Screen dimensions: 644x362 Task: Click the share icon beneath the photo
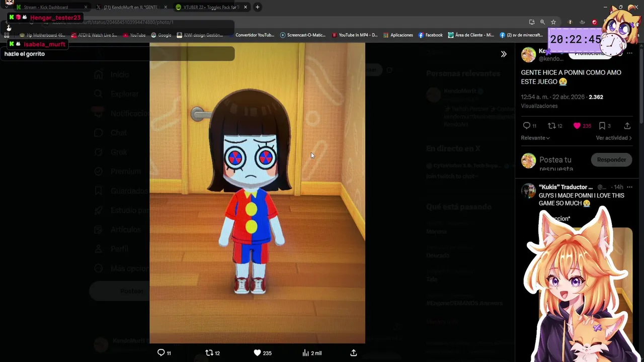click(354, 353)
